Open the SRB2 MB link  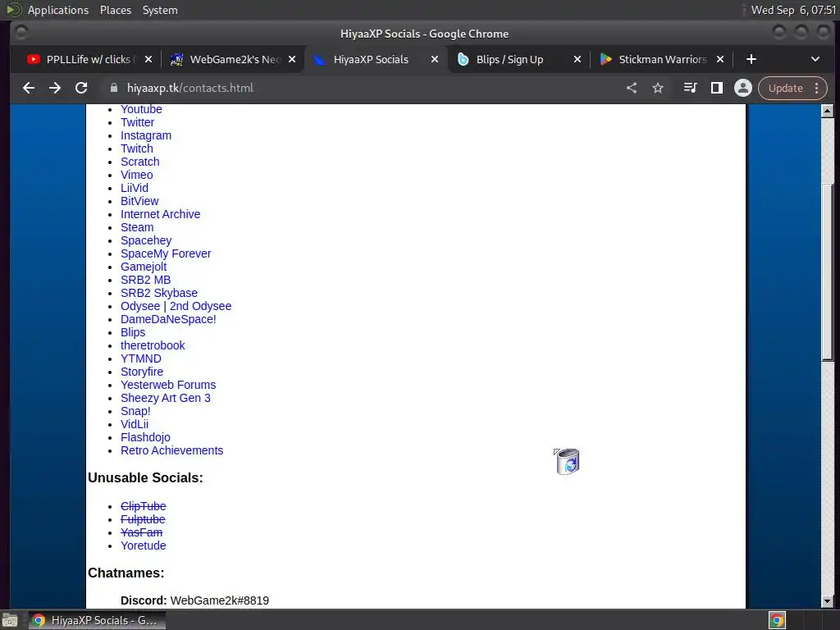(x=145, y=280)
